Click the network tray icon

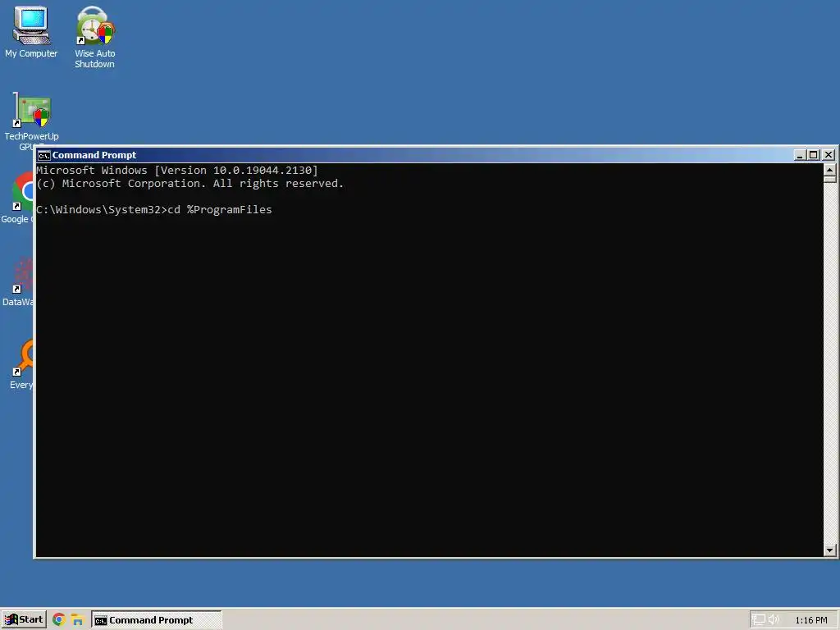click(x=759, y=620)
